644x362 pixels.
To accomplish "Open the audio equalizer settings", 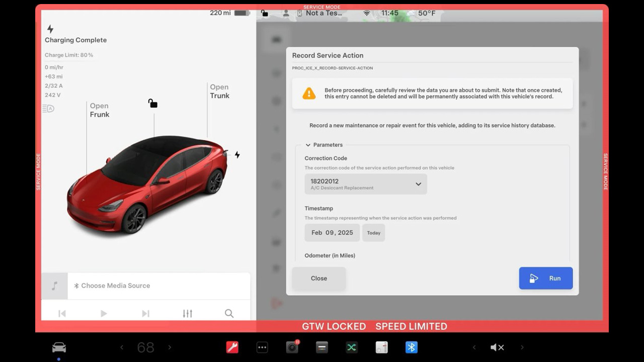I will click(x=187, y=313).
